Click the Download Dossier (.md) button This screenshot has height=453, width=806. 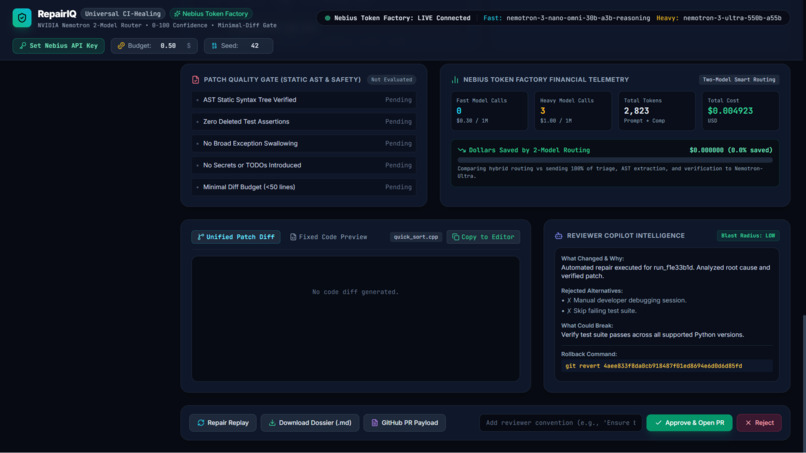[x=310, y=423]
